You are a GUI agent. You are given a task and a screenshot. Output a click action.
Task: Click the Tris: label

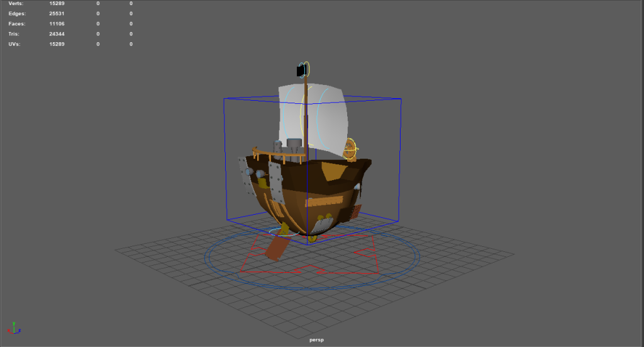tap(14, 34)
